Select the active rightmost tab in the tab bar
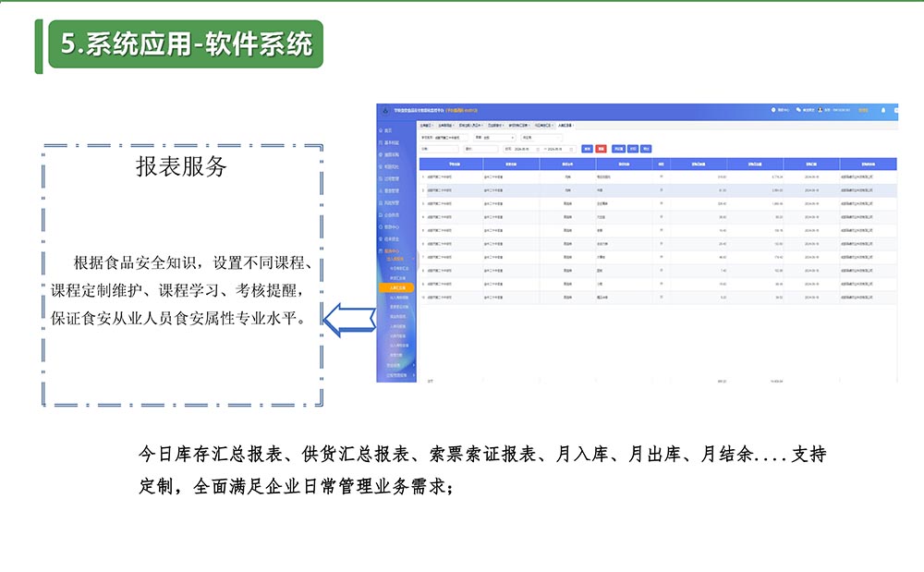 tap(563, 124)
